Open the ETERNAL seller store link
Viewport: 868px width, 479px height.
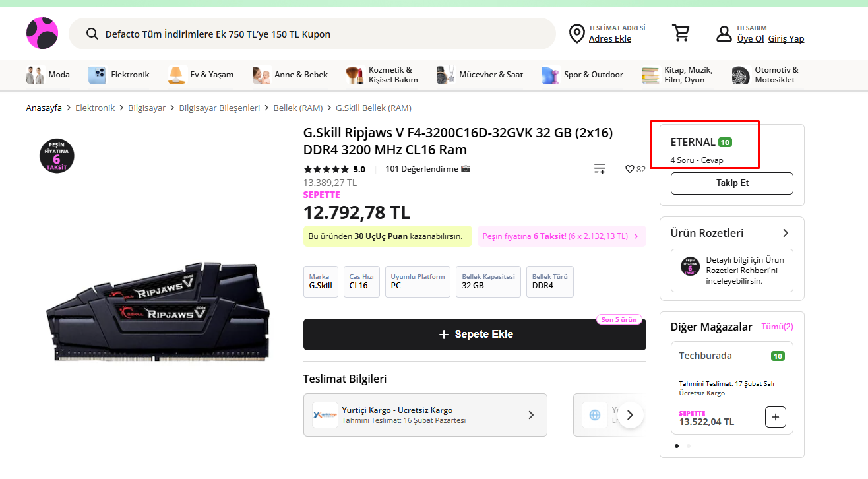[x=693, y=142]
